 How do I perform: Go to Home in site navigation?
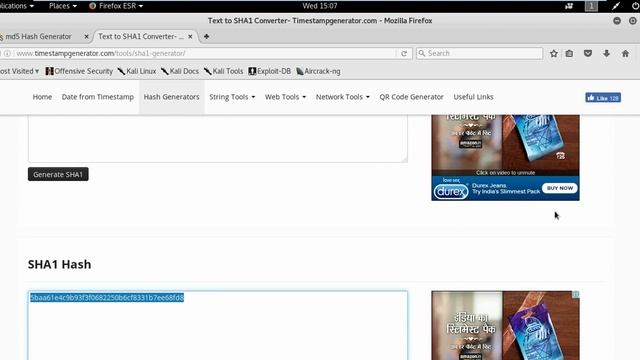pyautogui.click(x=42, y=97)
